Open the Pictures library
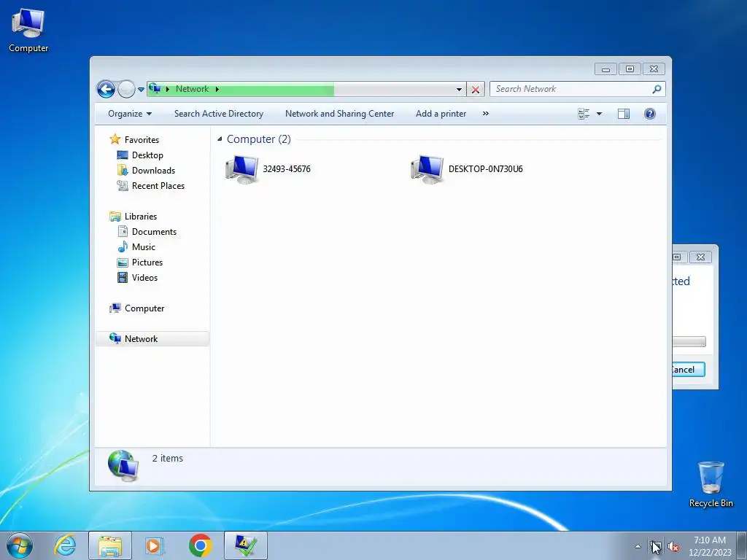The height and width of the screenshot is (560, 747). (x=147, y=262)
